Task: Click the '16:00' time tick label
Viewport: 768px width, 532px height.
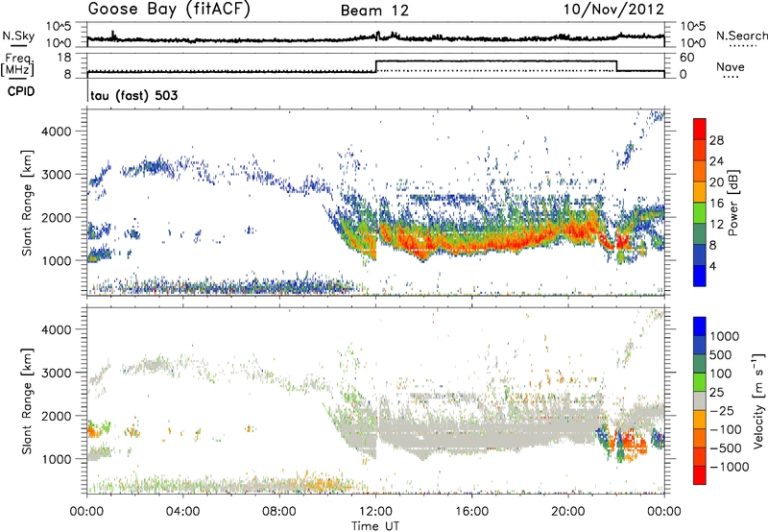Action: (471, 512)
